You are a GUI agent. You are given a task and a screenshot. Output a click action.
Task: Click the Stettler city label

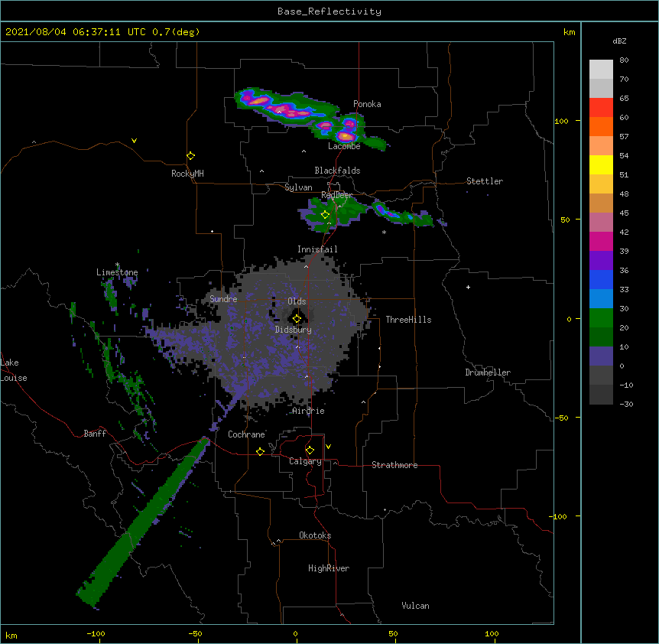(485, 181)
